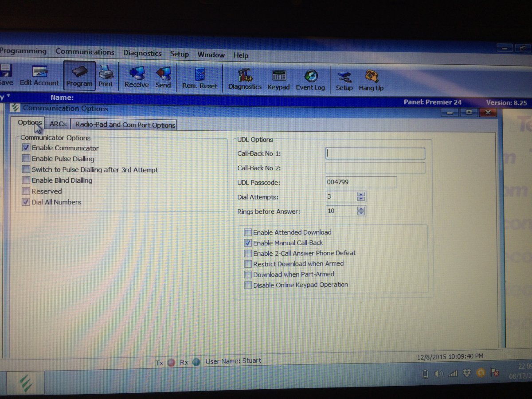
Task: Open the Keypad toolbar tool
Action: pyautogui.click(x=278, y=79)
